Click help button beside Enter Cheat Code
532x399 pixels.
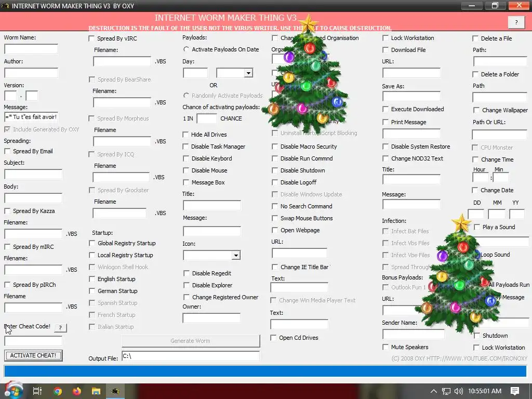(60, 328)
